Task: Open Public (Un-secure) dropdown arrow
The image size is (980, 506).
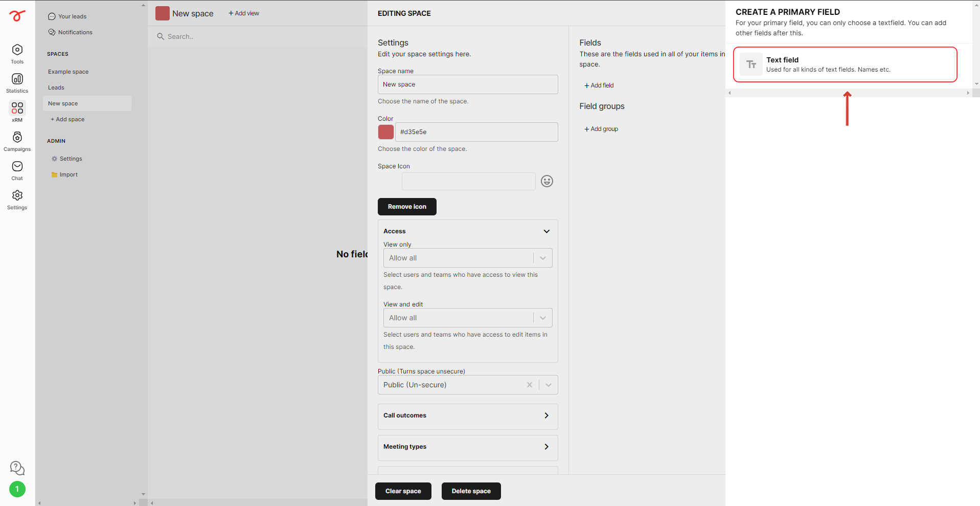Action: point(549,385)
